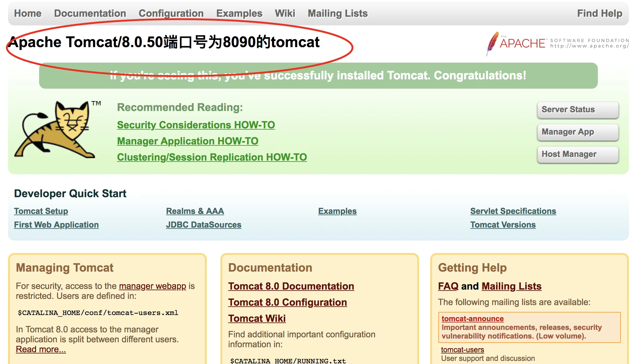Follow the tomcat-users mailing list link
637x364 pixels.
pyautogui.click(x=462, y=350)
